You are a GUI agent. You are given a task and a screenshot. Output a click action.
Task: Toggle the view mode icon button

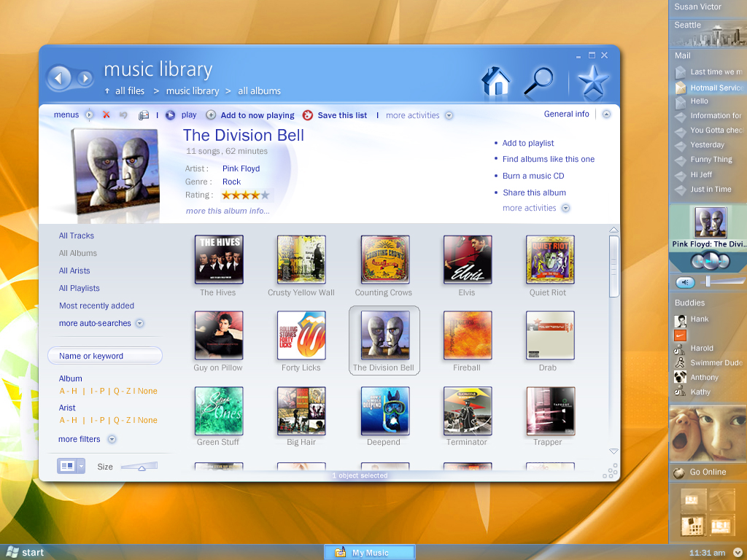click(67, 466)
